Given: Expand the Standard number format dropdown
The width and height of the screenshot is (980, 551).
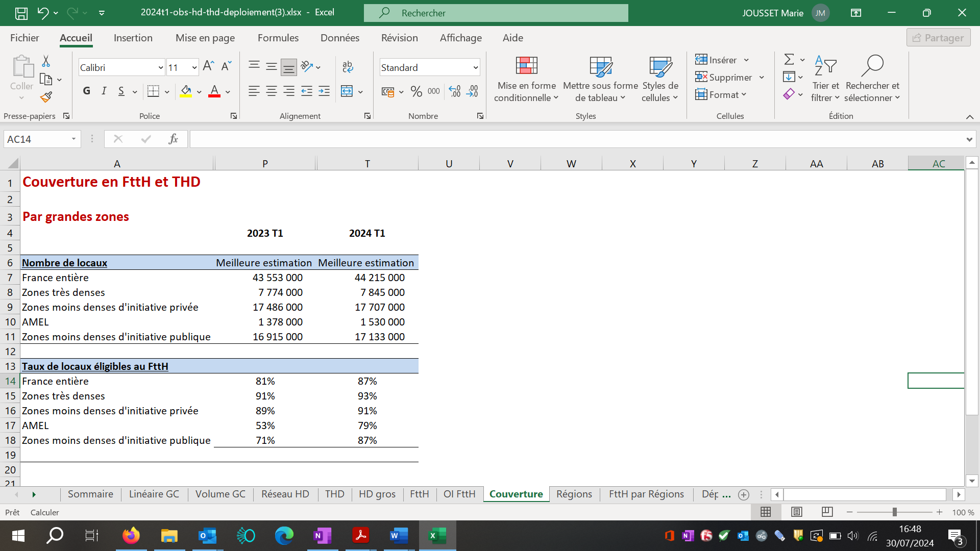Looking at the screenshot, I should pos(475,67).
